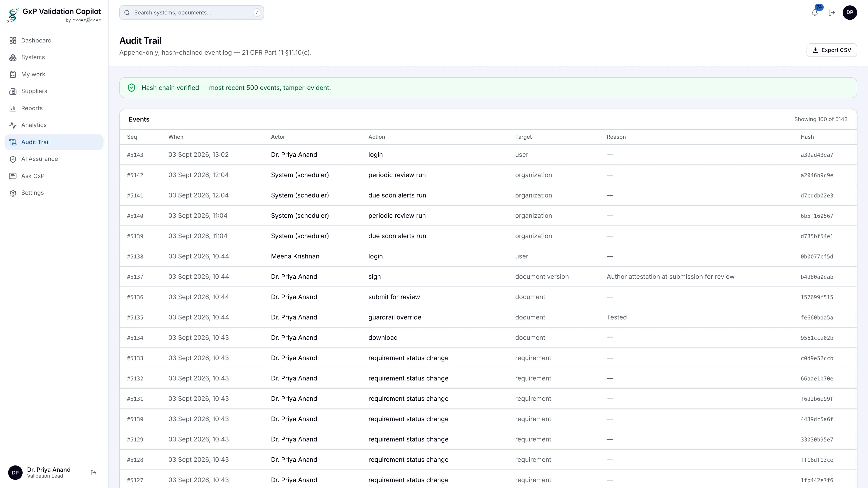Screen dimensions: 868x488
Task: Click the GxP Validation Copilot logo
Action: point(54,15)
